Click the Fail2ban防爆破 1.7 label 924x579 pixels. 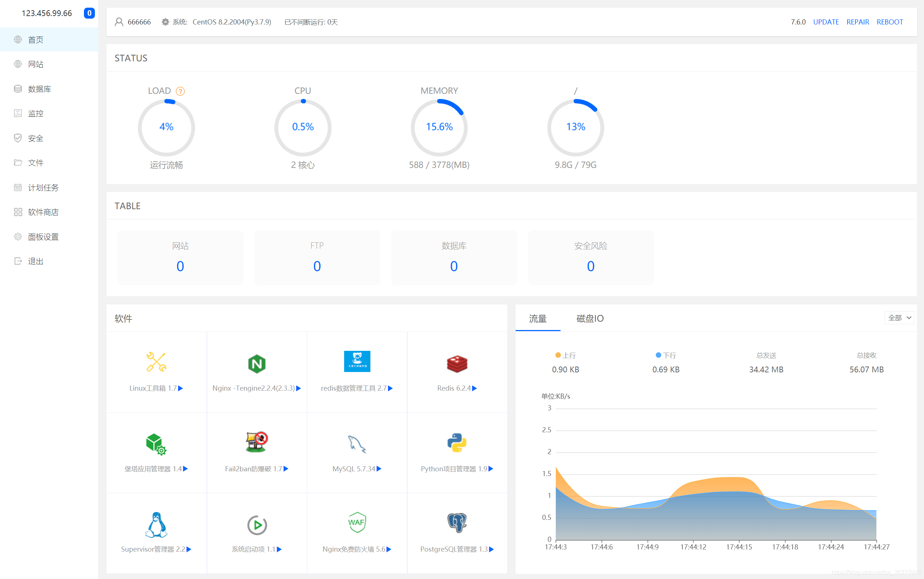click(253, 469)
